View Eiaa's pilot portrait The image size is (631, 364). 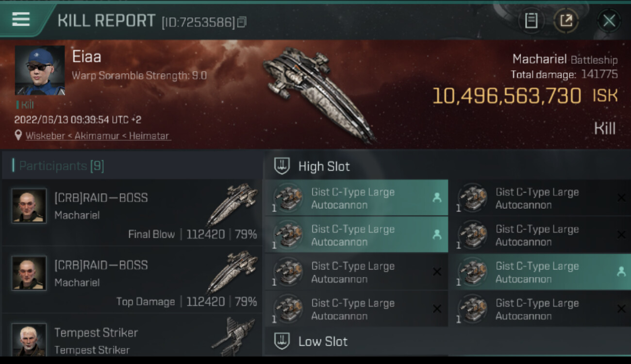(x=40, y=70)
